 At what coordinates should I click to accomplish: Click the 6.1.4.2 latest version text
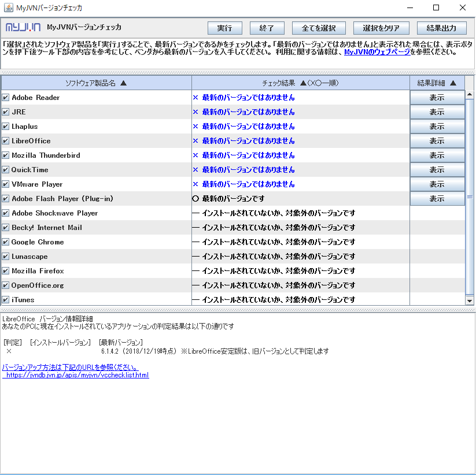(109, 351)
